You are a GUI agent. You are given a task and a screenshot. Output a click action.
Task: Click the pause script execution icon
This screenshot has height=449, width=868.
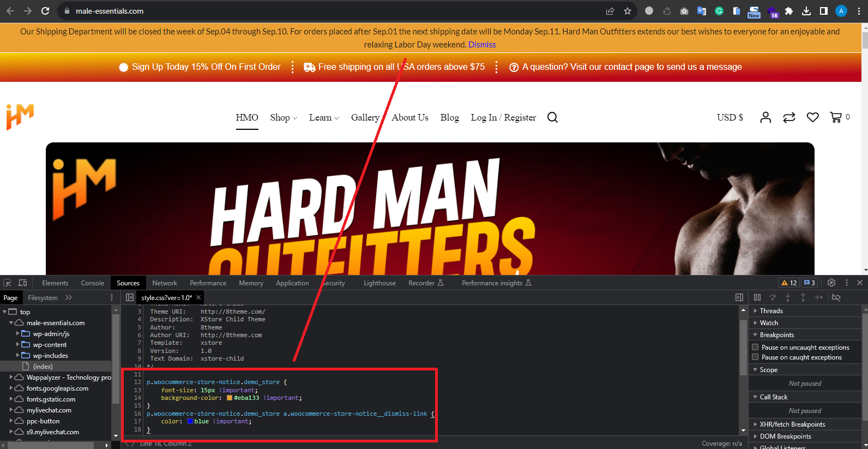click(757, 297)
